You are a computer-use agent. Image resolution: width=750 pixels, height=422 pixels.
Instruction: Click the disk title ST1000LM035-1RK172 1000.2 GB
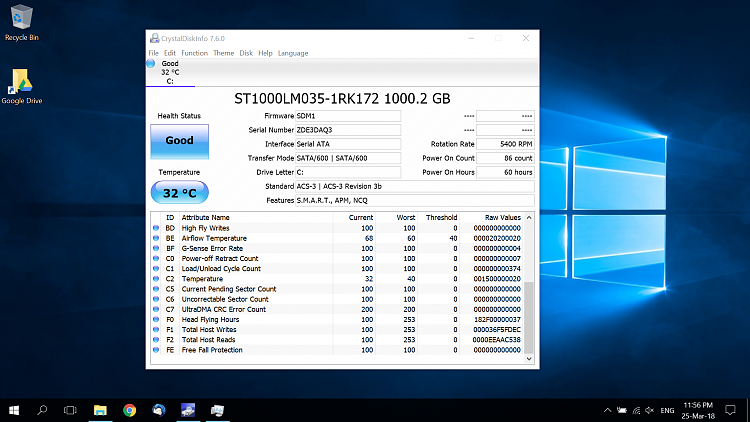[342, 99]
